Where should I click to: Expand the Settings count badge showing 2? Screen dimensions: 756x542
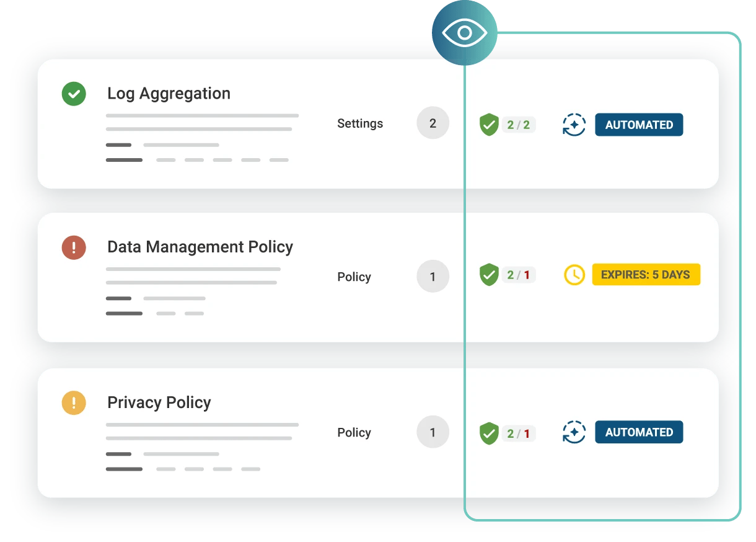[433, 123]
